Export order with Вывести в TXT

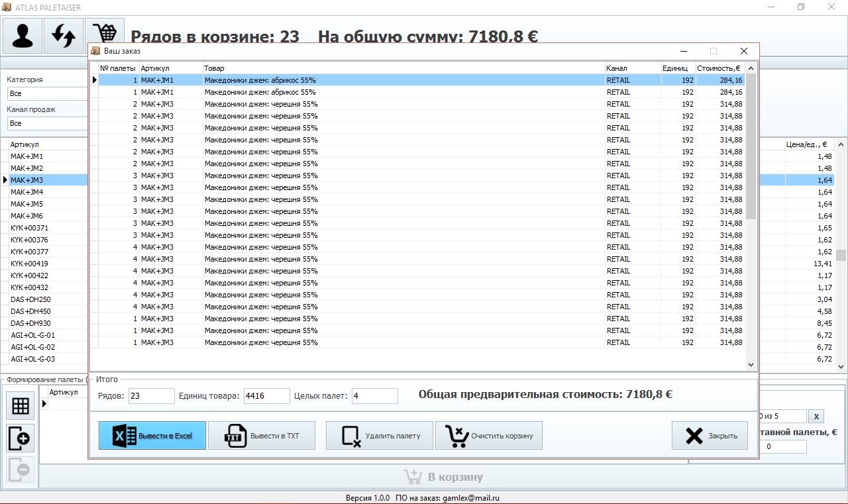pyautogui.click(x=262, y=436)
